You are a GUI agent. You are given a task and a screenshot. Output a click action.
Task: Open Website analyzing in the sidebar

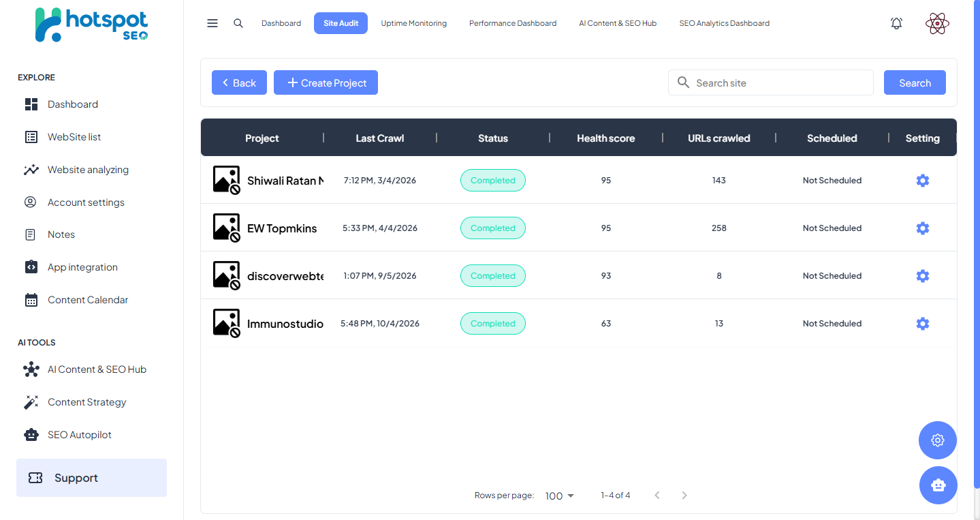coord(88,170)
